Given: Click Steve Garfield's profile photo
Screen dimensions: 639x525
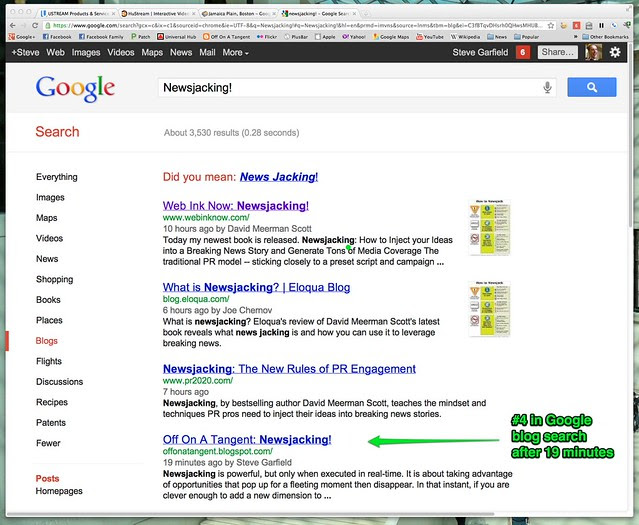Looking at the screenshot, I should (593, 52).
